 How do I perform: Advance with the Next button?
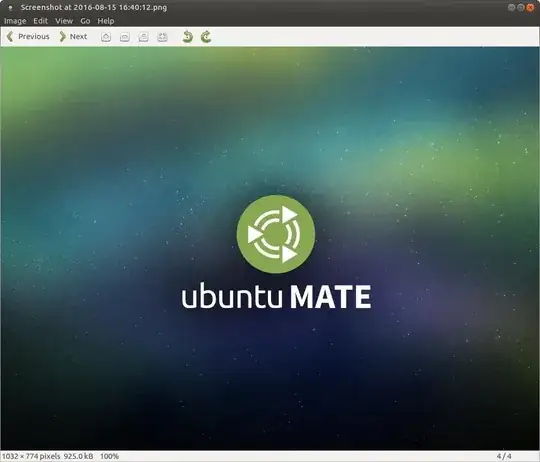73,36
